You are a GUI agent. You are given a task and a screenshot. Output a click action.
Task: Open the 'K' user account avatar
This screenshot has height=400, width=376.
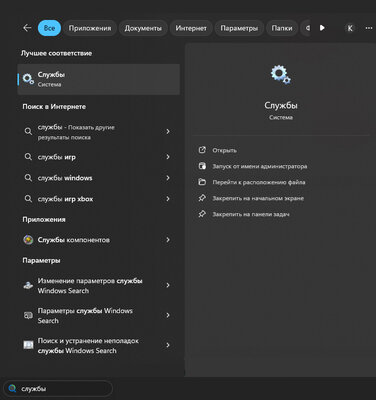(x=350, y=28)
